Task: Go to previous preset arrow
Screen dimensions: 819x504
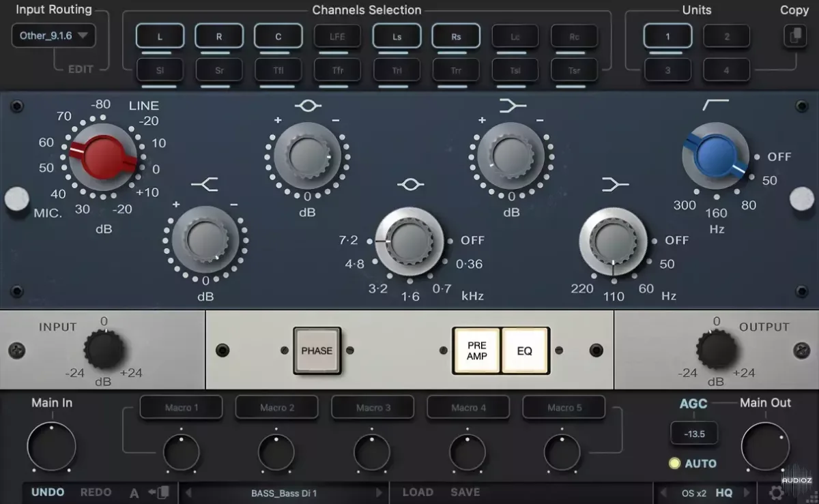Action: (x=189, y=493)
